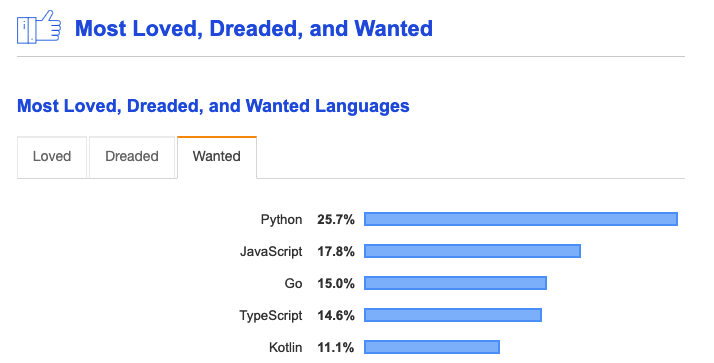Click the Python language label
714x363 pixels.
click(x=281, y=220)
